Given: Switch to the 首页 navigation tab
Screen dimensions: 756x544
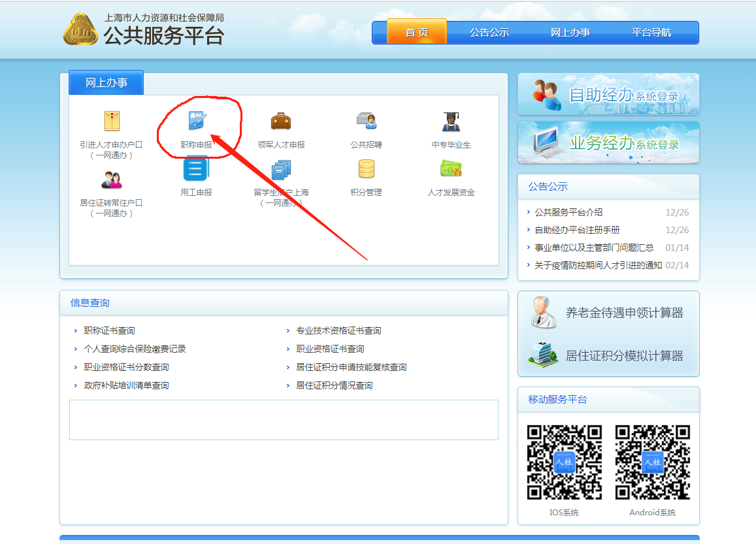Looking at the screenshot, I should point(416,32).
